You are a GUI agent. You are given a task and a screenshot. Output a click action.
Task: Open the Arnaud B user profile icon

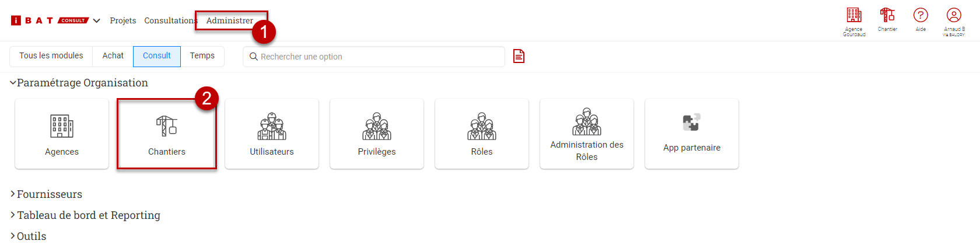(954, 22)
